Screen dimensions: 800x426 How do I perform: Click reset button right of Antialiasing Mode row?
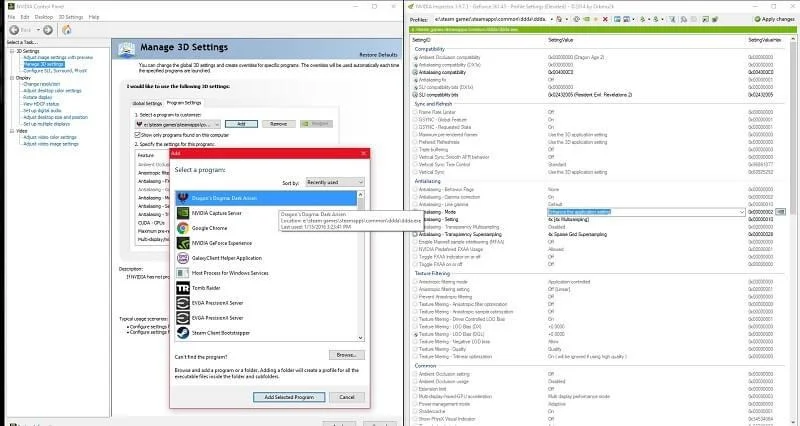point(781,212)
